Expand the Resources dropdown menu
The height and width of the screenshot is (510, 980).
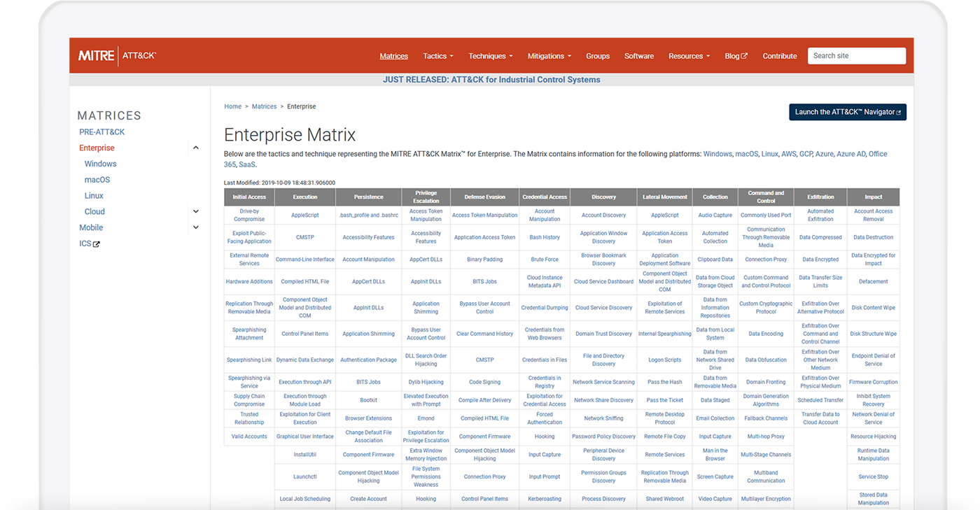pyautogui.click(x=689, y=56)
